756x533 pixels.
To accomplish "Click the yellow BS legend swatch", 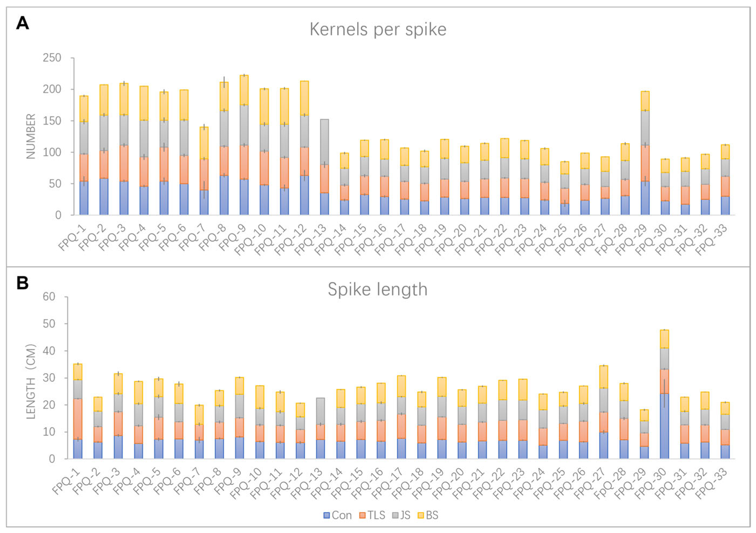I will pyautogui.click(x=421, y=515).
